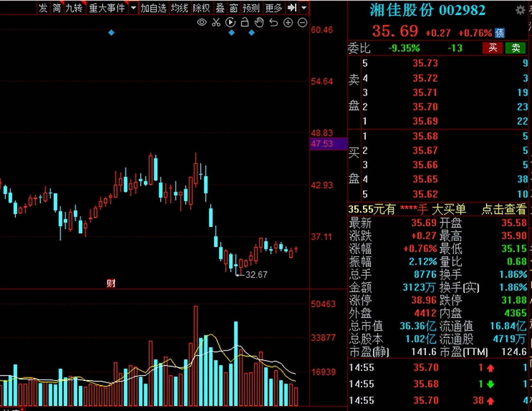Toggle the 加自选 add-to-watchlist option
The width and height of the screenshot is (532, 411).
pos(154,8)
